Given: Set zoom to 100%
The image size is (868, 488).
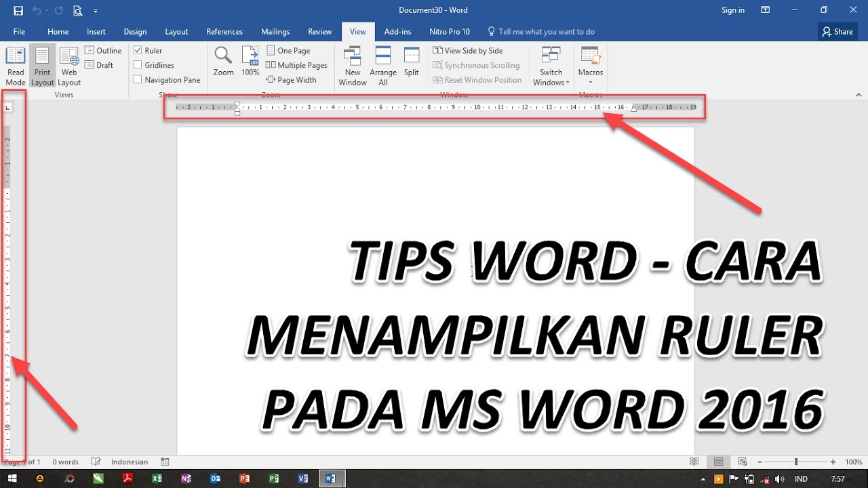Looking at the screenshot, I should pyautogui.click(x=250, y=61).
